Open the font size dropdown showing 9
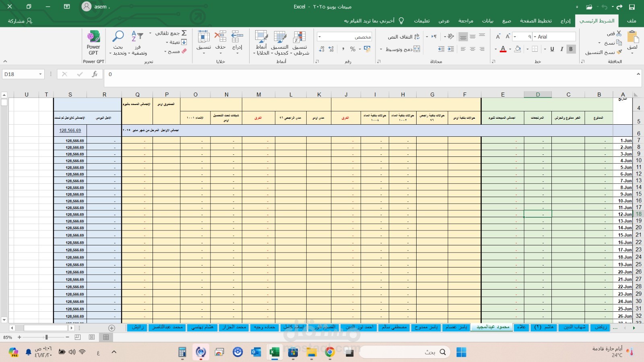 click(x=515, y=37)
